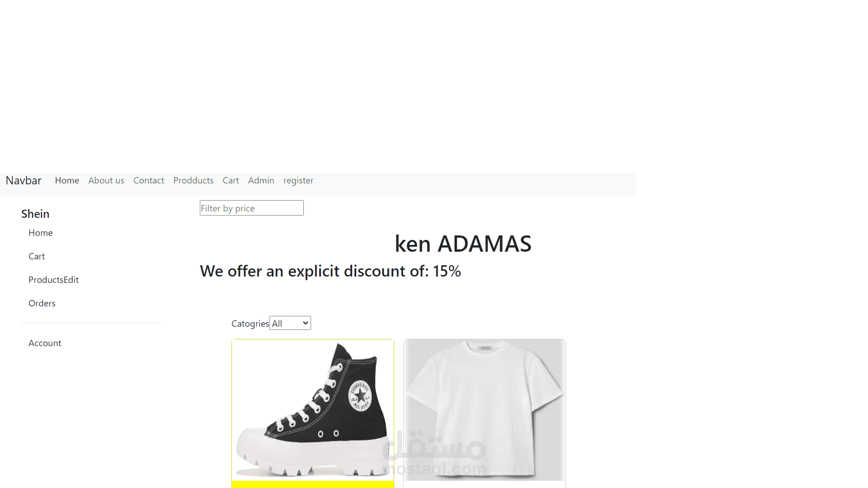Expand the Catogries dropdown
The height and width of the screenshot is (488, 868).
(290, 323)
